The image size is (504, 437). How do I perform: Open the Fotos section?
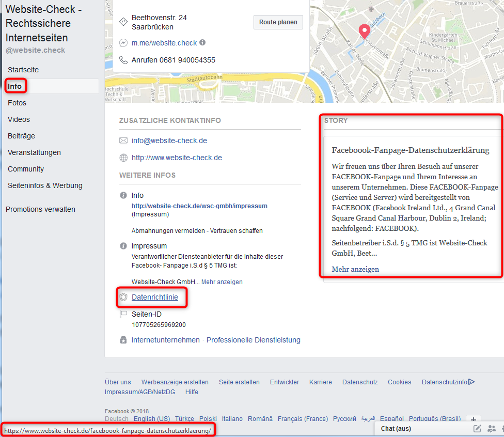click(x=17, y=103)
